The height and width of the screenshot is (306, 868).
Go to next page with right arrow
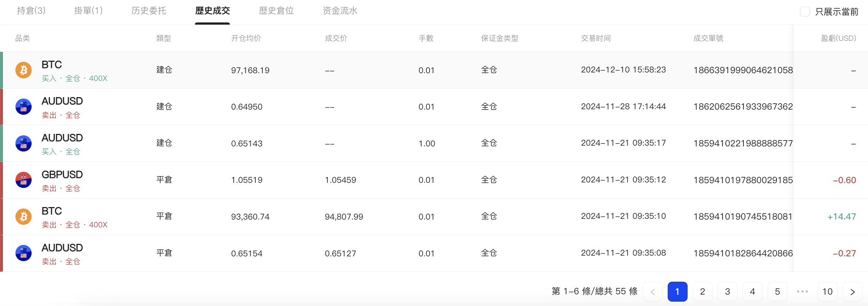click(x=853, y=292)
